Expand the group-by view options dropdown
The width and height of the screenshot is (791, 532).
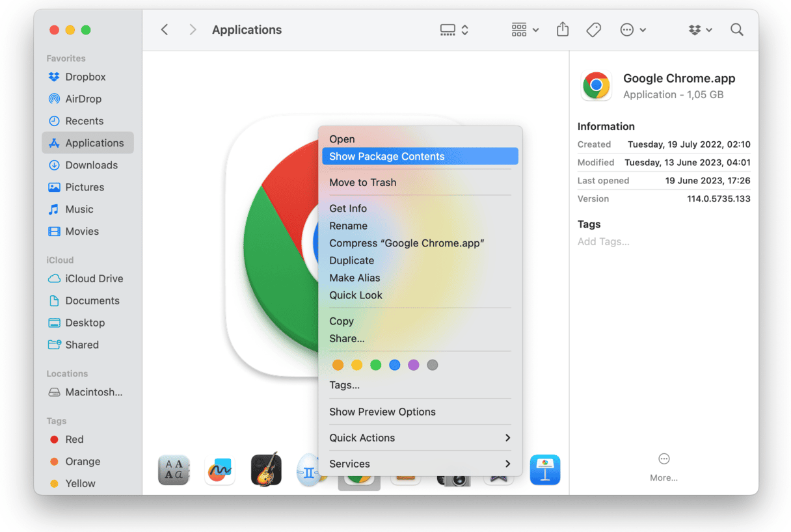click(x=525, y=30)
